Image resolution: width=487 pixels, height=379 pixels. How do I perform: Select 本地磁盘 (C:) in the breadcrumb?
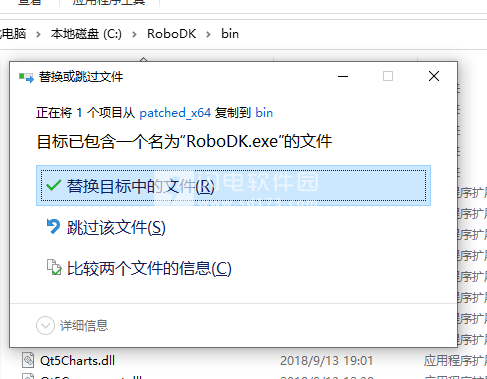tap(86, 34)
